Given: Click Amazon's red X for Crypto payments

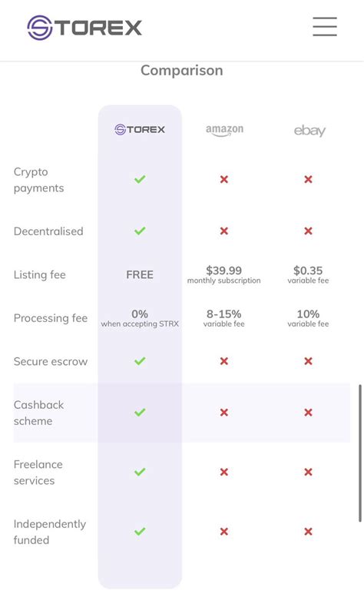Looking at the screenshot, I should pos(224,179).
